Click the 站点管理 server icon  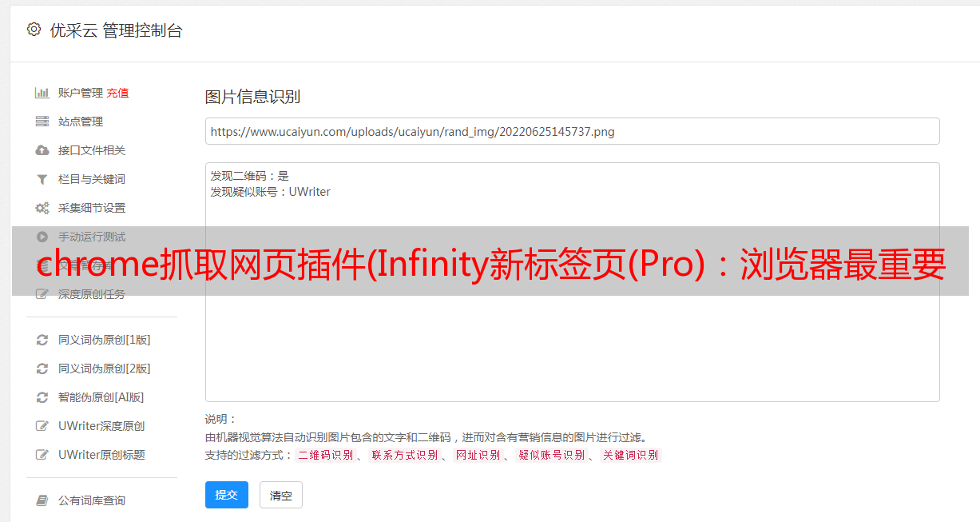[x=42, y=122]
